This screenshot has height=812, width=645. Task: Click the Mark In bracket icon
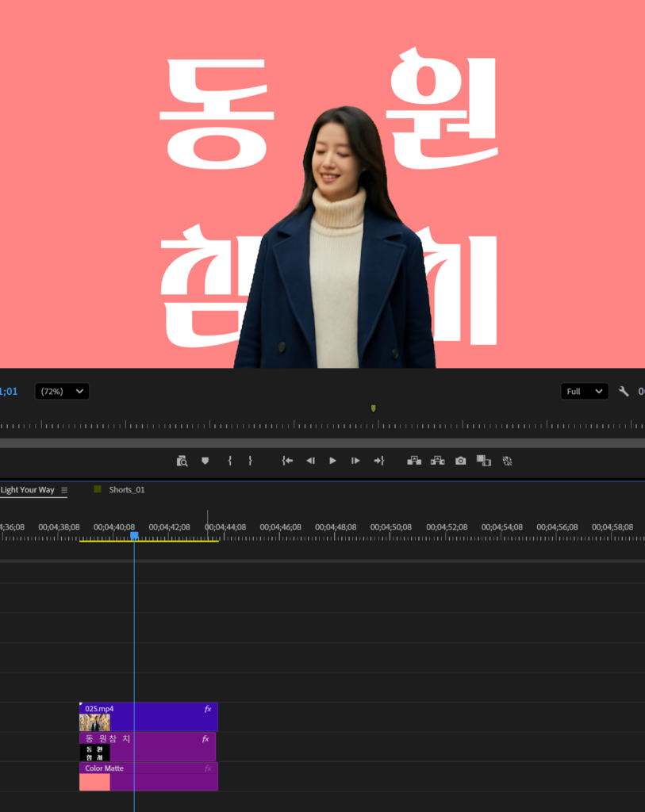click(x=230, y=461)
